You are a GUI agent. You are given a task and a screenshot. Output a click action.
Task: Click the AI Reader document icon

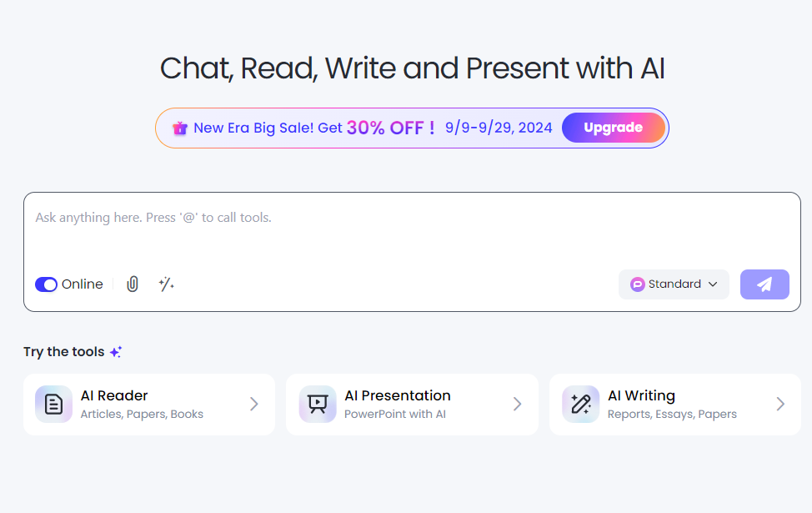(53, 405)
